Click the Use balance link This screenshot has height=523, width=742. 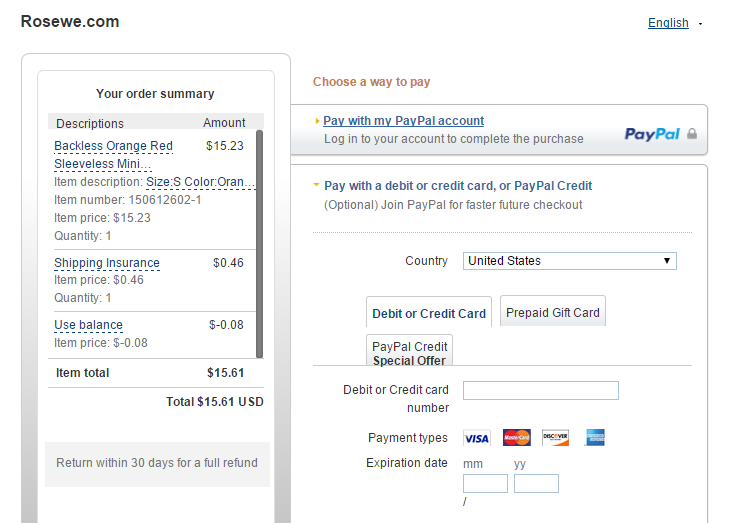(x=89, y=325)
